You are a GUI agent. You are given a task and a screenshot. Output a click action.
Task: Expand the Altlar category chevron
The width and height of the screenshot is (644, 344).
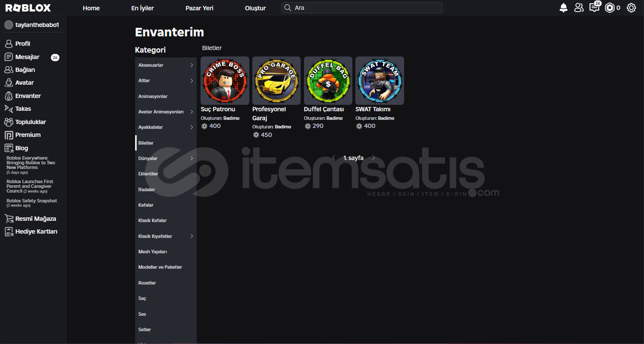click(x=192, y=80)
